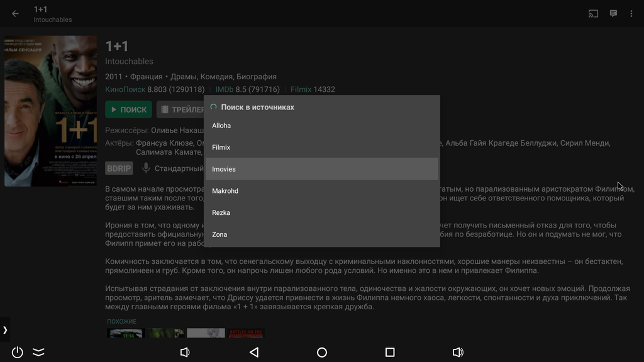Click the 2011 Франция genre line
This screenshot has height=362, width=644.
coord(191,77)
